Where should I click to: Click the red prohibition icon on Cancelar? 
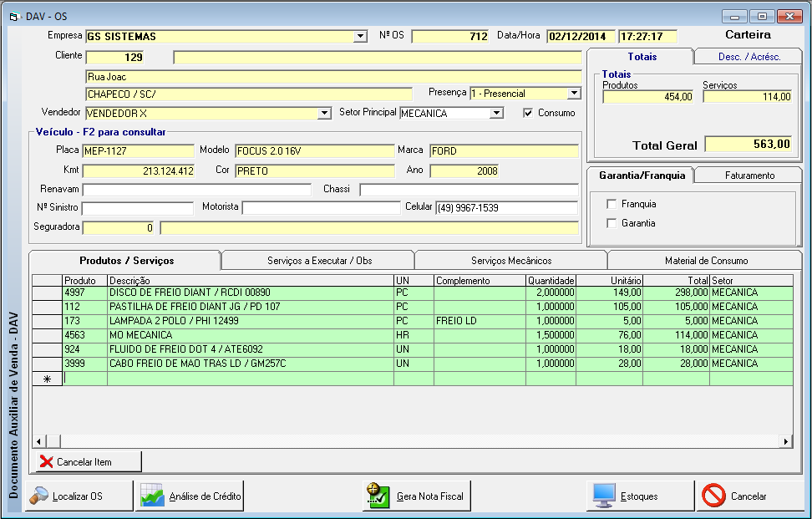point(713,496)
